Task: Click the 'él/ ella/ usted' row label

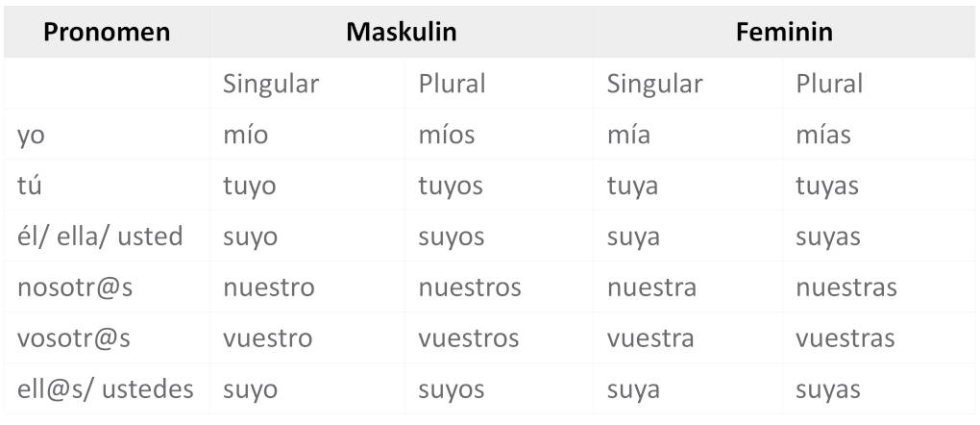Action: pyautogui.click(x=100, y=237)
